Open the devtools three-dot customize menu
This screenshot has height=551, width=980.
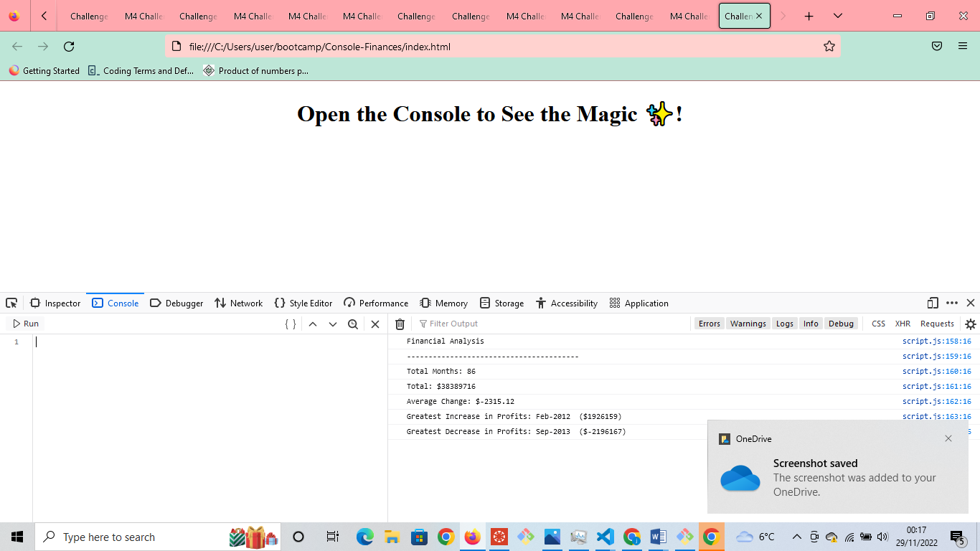tap(952, 303)
